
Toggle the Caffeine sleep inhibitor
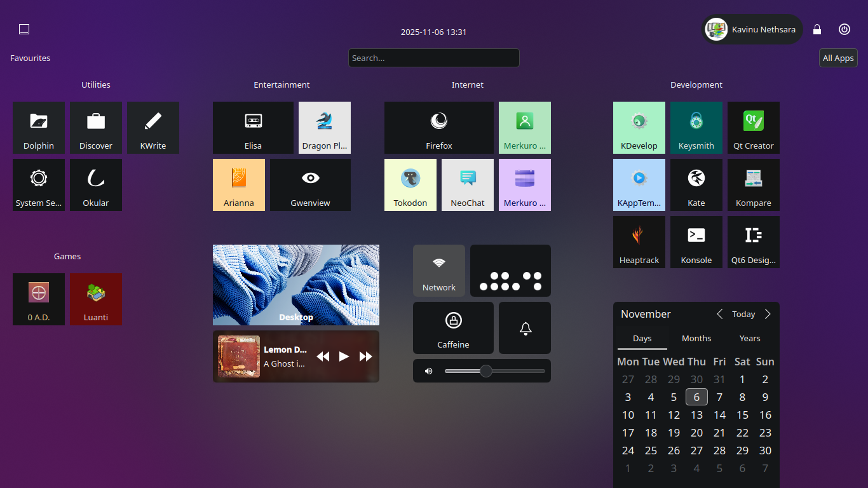tap(453, 327)
